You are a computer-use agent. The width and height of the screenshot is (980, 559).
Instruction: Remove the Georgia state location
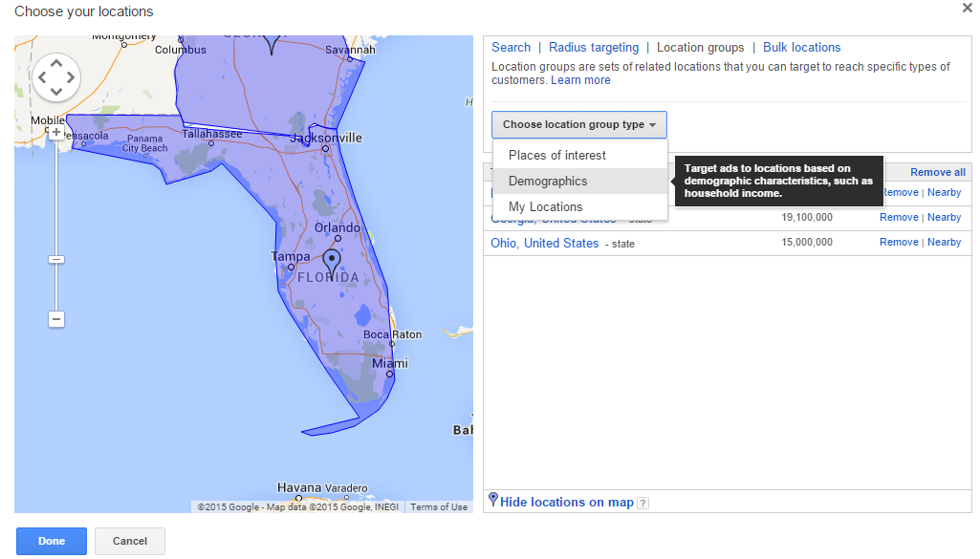[x=899, y=217]
